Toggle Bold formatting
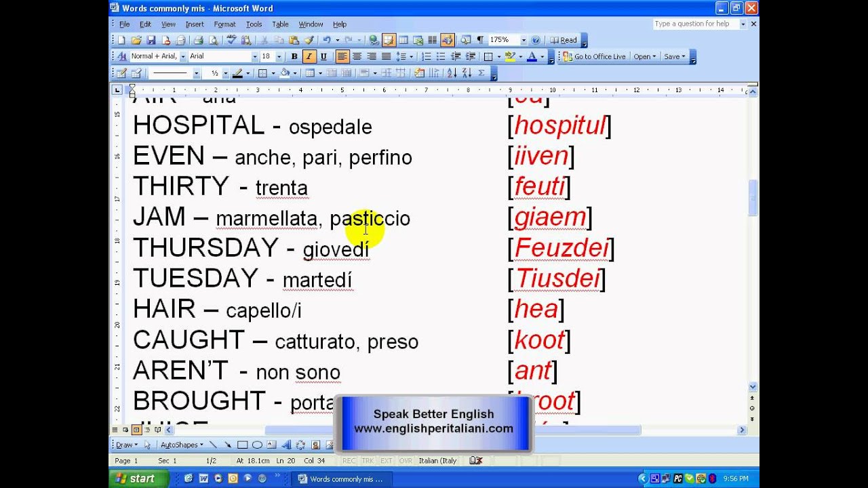Image resolution: width=868 pixels, height=488 pixels. point(294,56)
